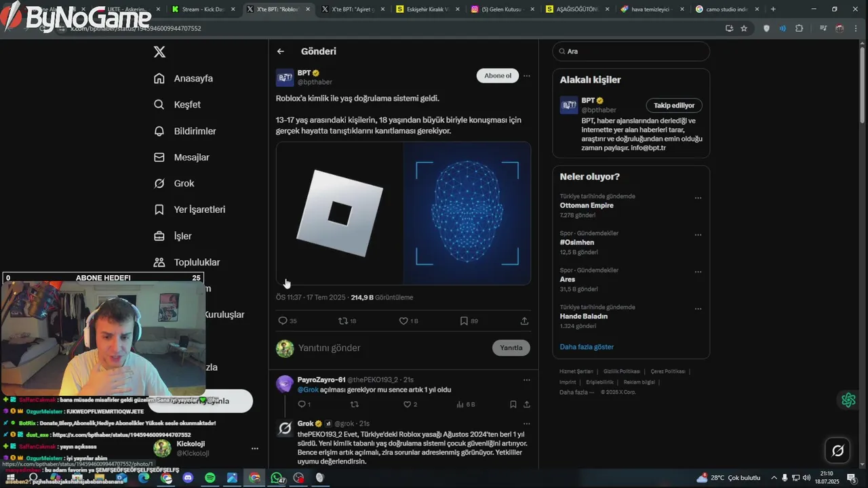The height and width of the screenshot is (488, 868).
Task: Open Grok from the sidebar
Action: pos(174,184)
